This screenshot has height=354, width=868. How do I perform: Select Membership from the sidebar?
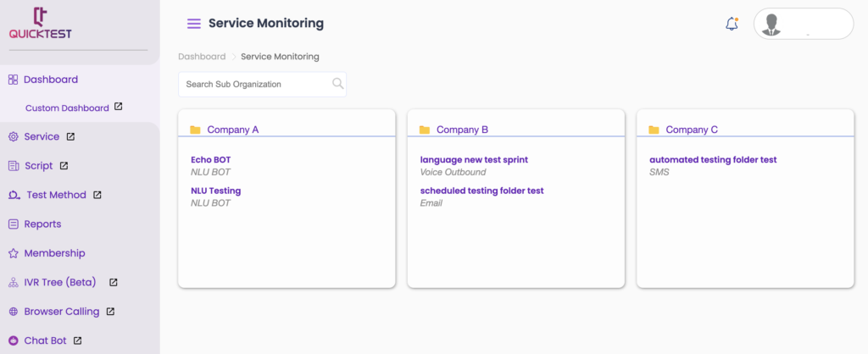coord(54,253)
